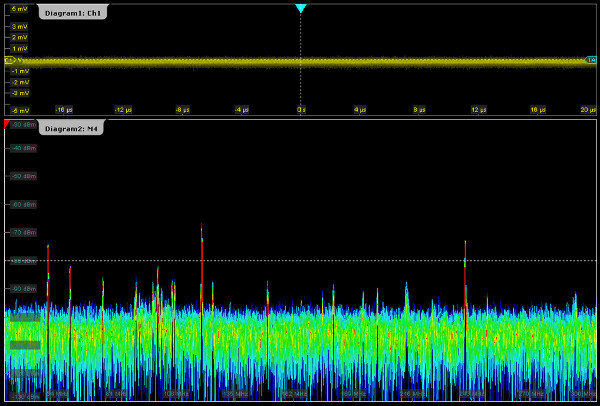Click the -1 mV vertical axis label
This screenshot has width=600, height=406.
point(20,71)
